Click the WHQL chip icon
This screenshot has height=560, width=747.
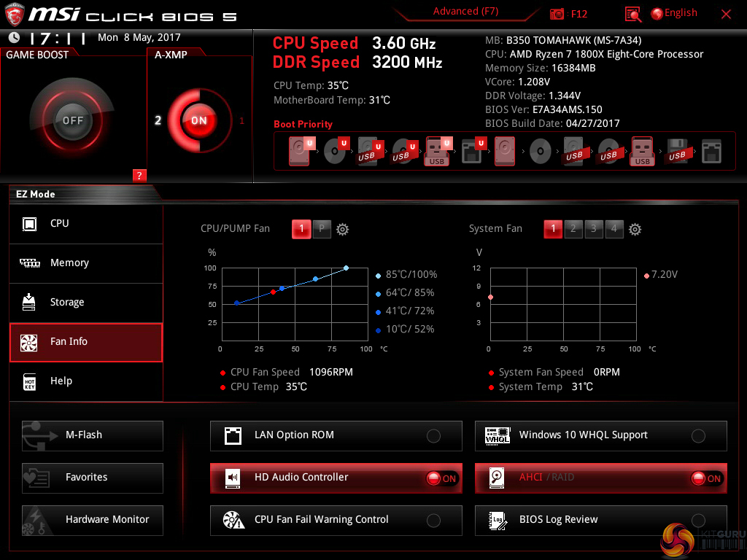coord(498,436)
